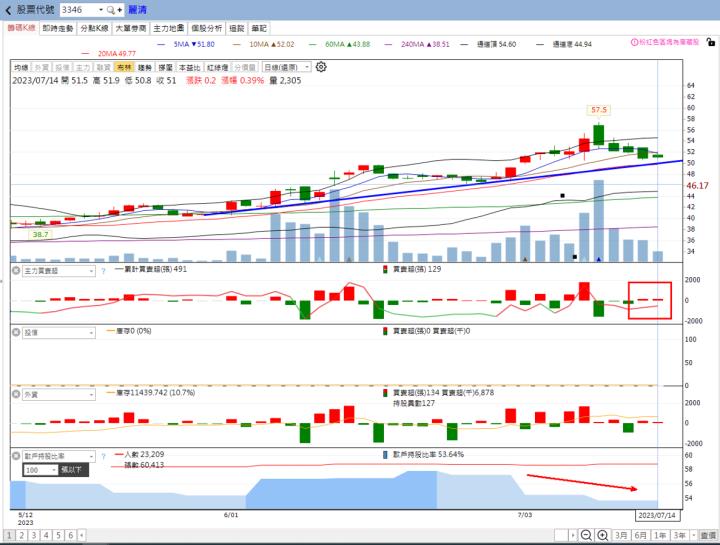Viewport: 720px width, 545px height.
Task: Select page 4 at bottom left
Action: [46, 535]
